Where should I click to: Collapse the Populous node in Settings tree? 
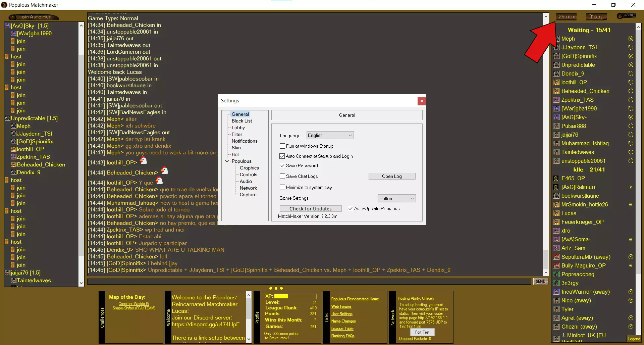227,161
